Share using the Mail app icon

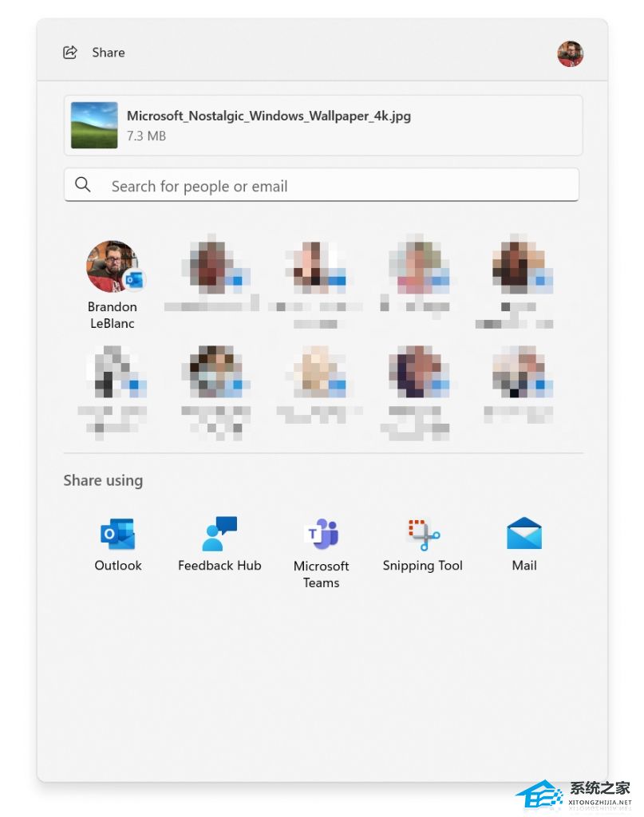point(524,533)
